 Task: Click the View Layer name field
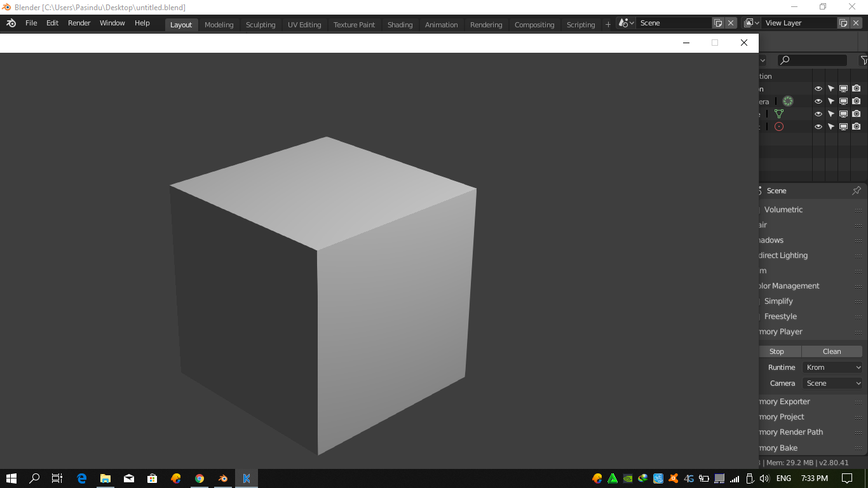tap(801, 22)
